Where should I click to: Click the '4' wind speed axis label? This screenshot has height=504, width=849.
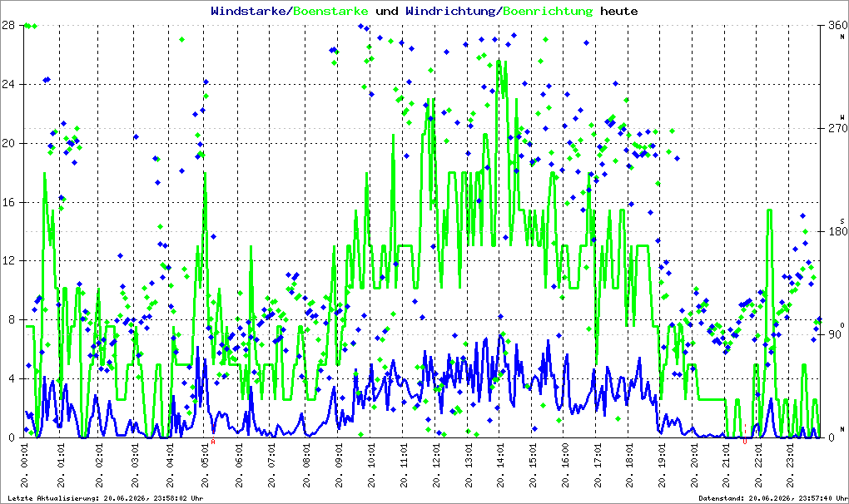(x=12, y=378)
